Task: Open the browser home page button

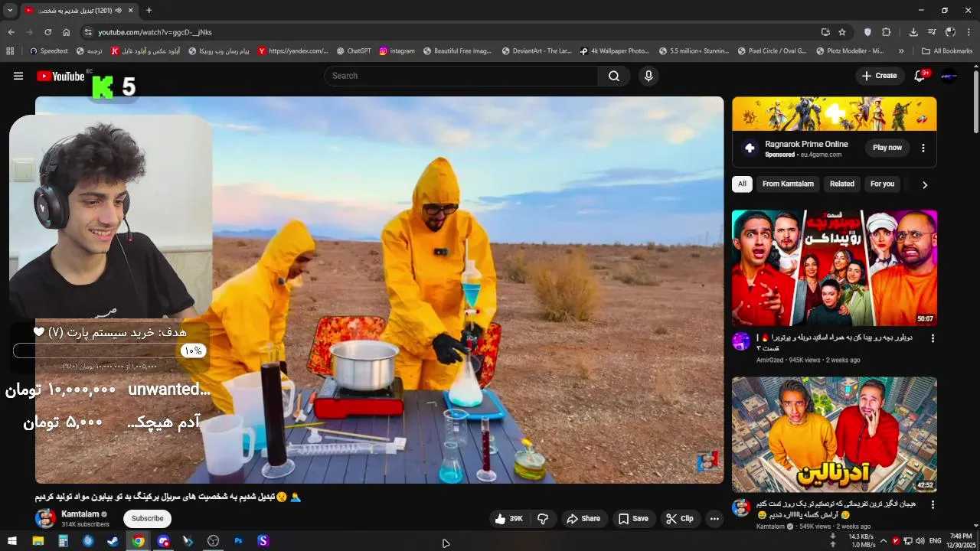Action: [x=66, y=32]
